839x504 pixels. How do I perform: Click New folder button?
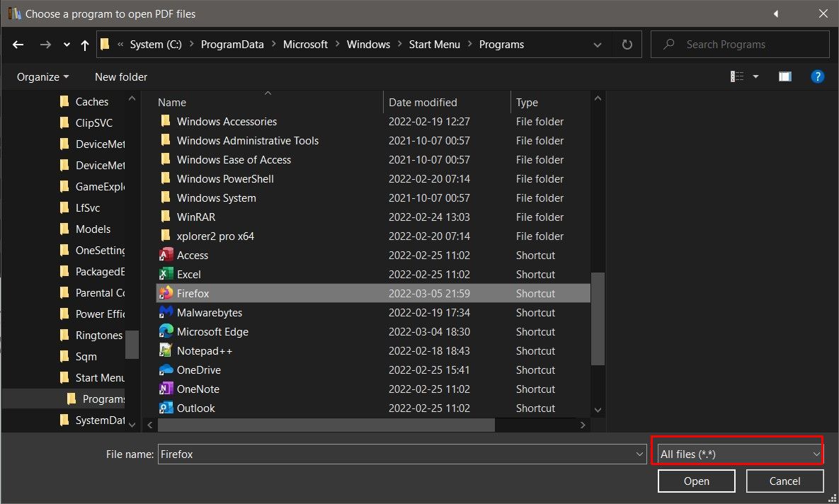(121, 77)
